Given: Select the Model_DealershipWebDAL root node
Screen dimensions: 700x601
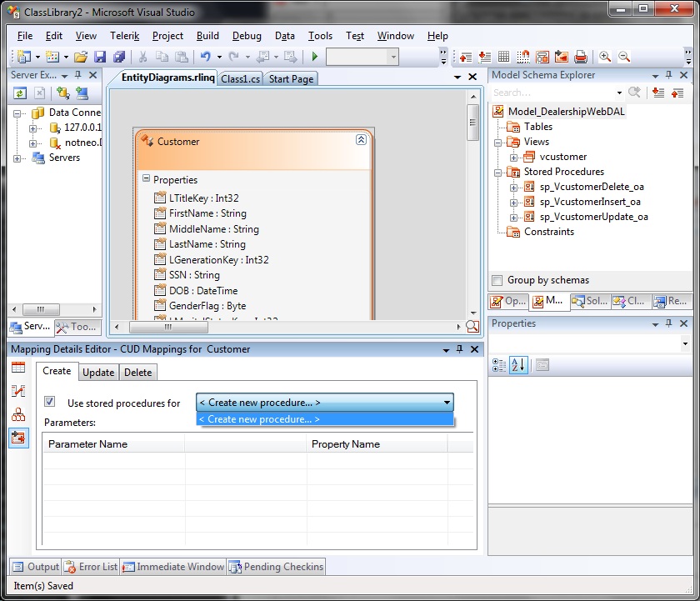Looking at the screenshot, I should (x=566, y=112).
